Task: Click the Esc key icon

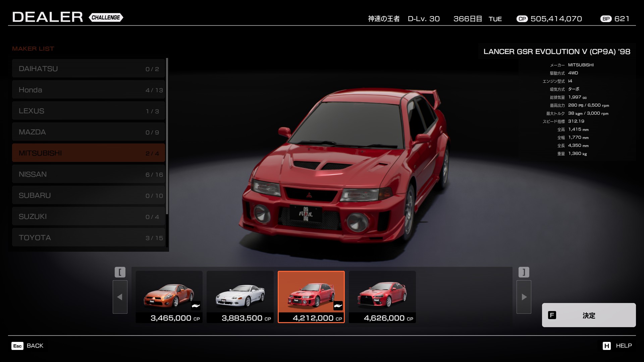Action: pos(17,346)
